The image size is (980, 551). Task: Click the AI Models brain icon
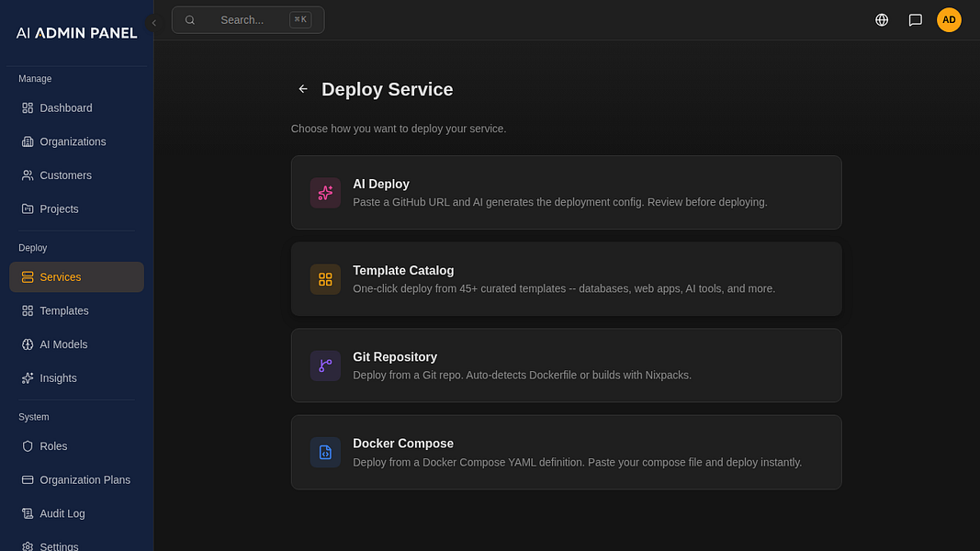pyautogui.click(x=28, y=344)
